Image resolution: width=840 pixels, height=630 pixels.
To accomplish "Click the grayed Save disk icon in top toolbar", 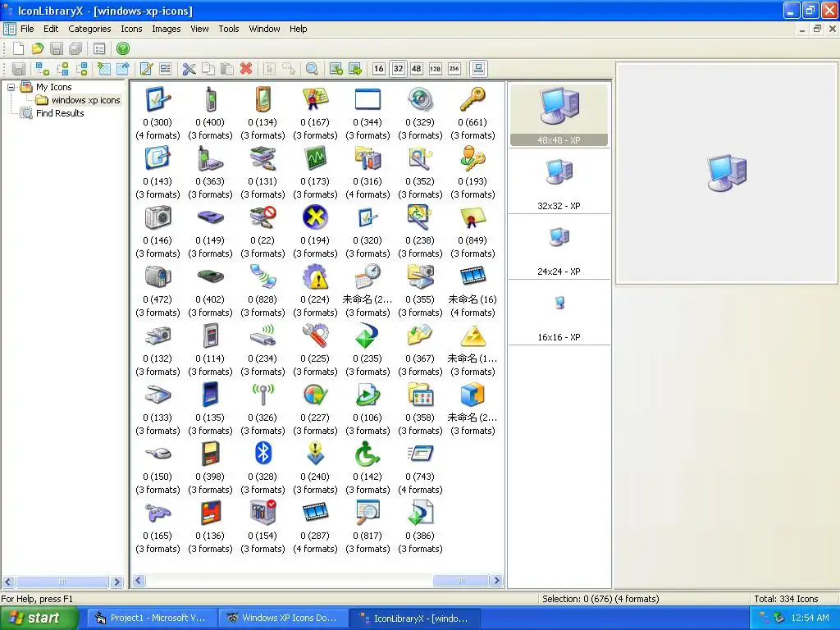I will coord(57,48).
